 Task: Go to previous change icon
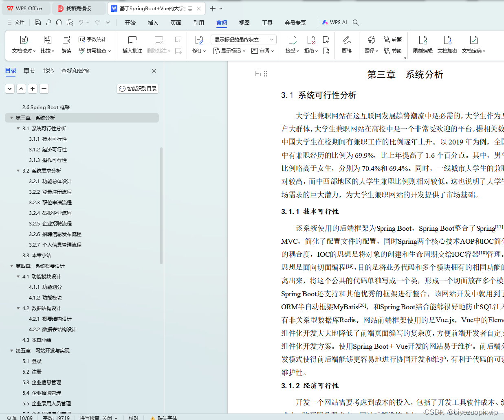(x=326, y=39)
